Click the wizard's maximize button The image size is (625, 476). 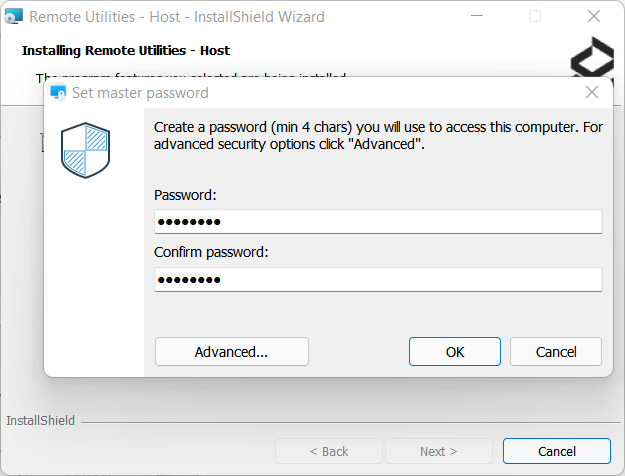tap(535, 17)
